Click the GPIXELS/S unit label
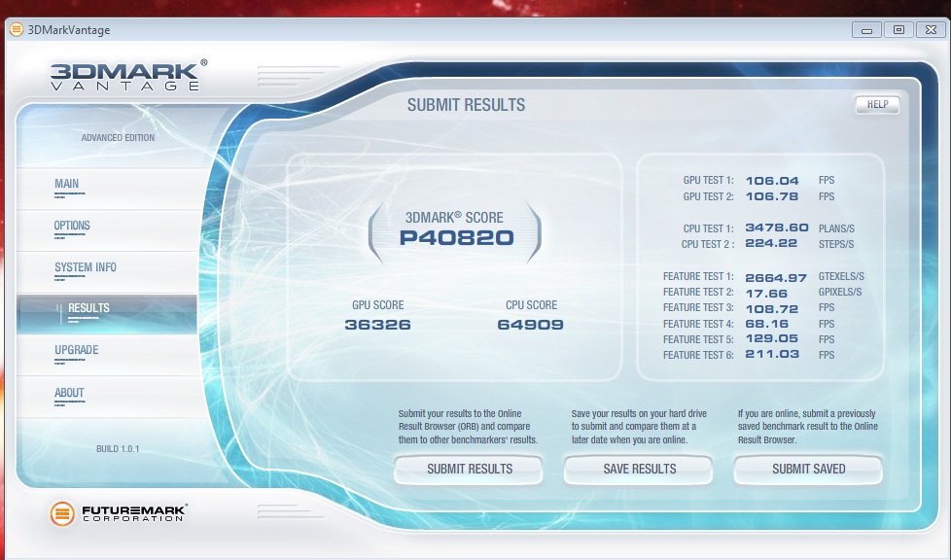 click(x=840, y=292)
